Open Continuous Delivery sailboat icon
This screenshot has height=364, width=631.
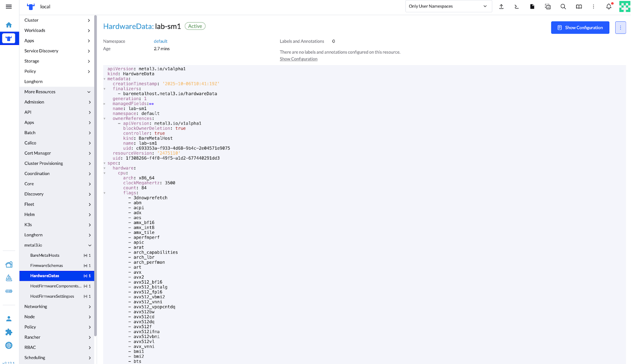click(x=9, y=278)
